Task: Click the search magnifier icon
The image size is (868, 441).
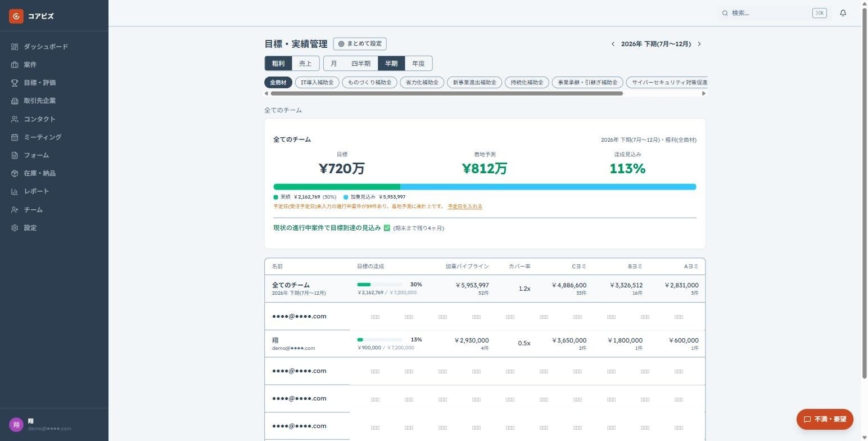Action: tap(725, 13)
